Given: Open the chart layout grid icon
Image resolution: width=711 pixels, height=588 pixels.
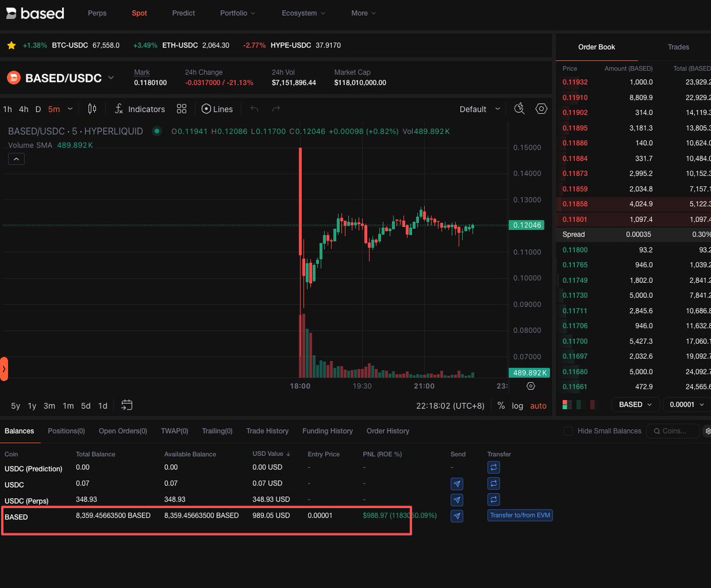Looking at the screenshot, I should pyautogui.click(x=181, y=109).
